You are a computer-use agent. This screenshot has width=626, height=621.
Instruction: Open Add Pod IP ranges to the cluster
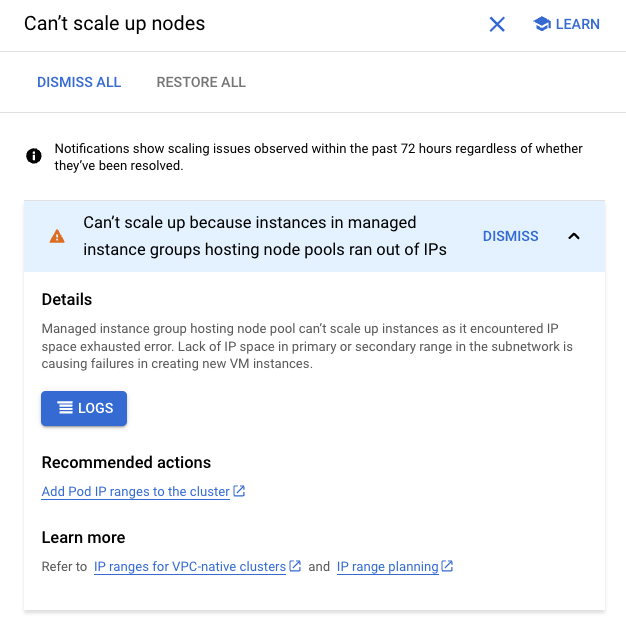(135, 492)
